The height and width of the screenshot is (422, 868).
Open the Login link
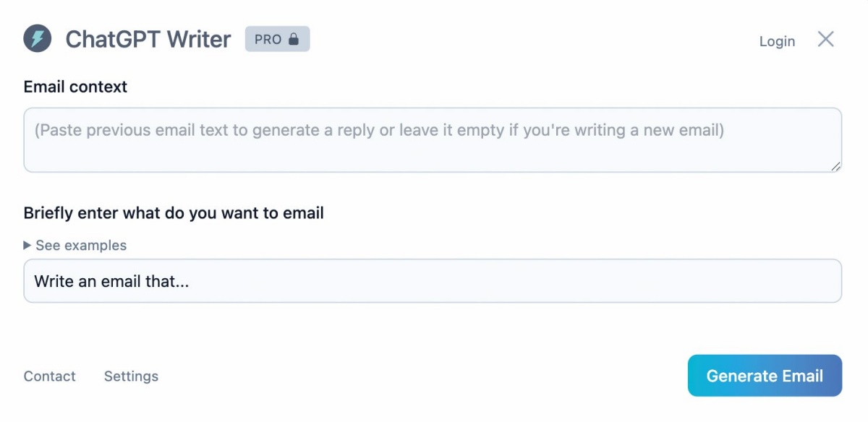(x=777, y=41)
